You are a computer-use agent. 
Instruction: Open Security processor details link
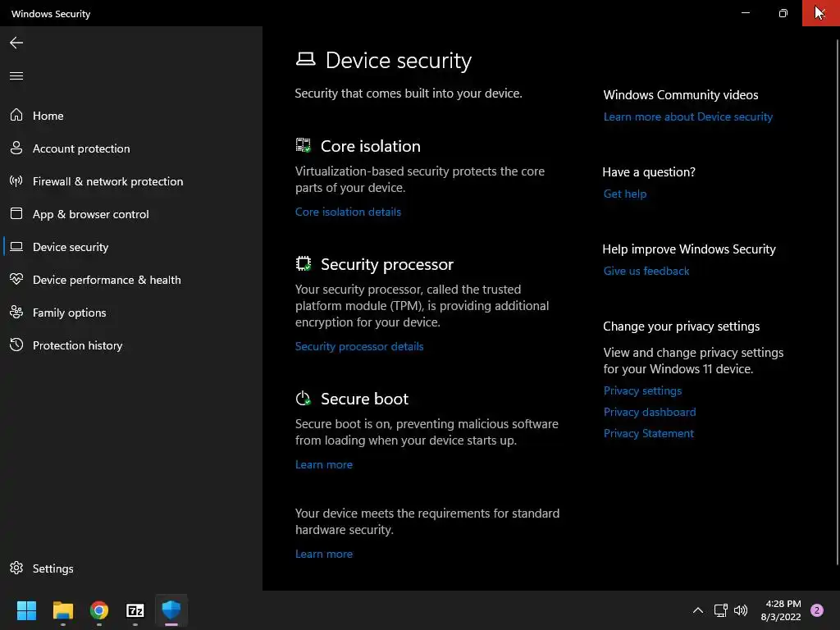coord(359,346)
